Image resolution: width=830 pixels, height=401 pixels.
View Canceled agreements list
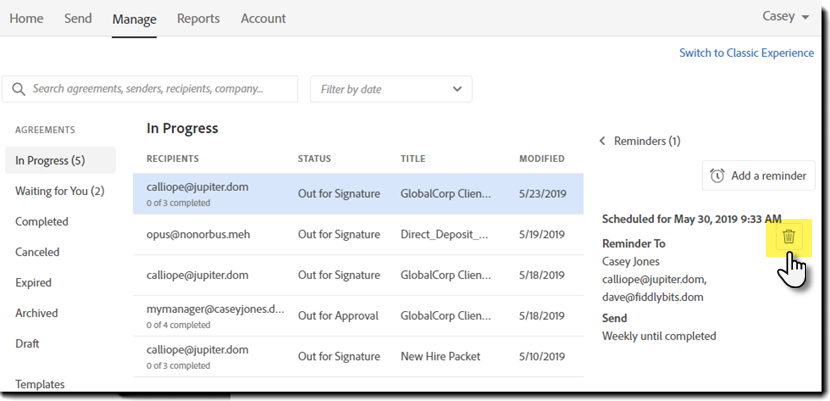pos(37,252)
